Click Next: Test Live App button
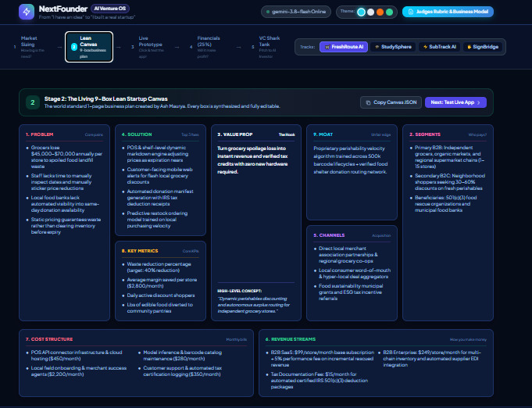532x408 pixels. tap(455, 102)
